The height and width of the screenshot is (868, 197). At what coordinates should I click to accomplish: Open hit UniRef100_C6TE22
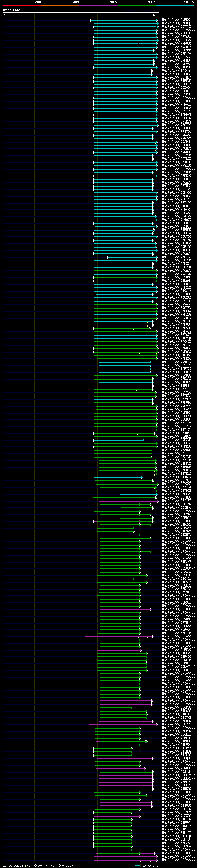[x=177, y=40]
